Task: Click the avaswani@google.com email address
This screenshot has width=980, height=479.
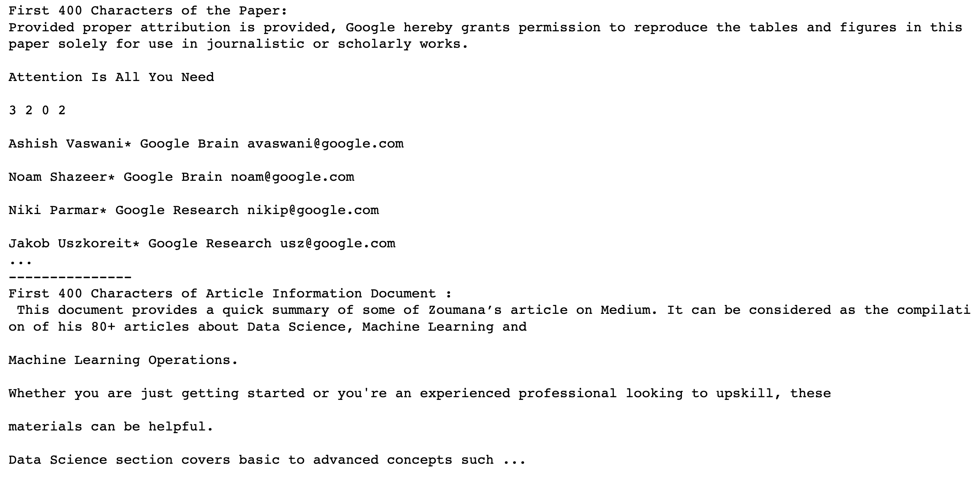Action: (x=325, y=144)
